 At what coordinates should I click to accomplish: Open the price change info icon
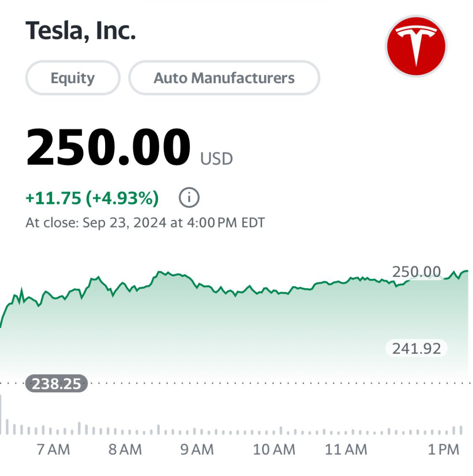click(x=189, y=198)
